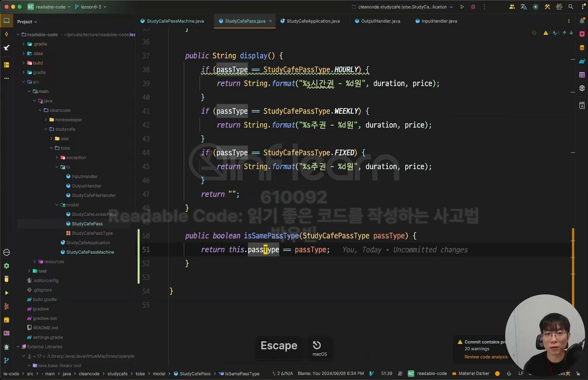Open the AI assistant swirl icon in toolbar
The image size is (588, 380).
point(559,7)
